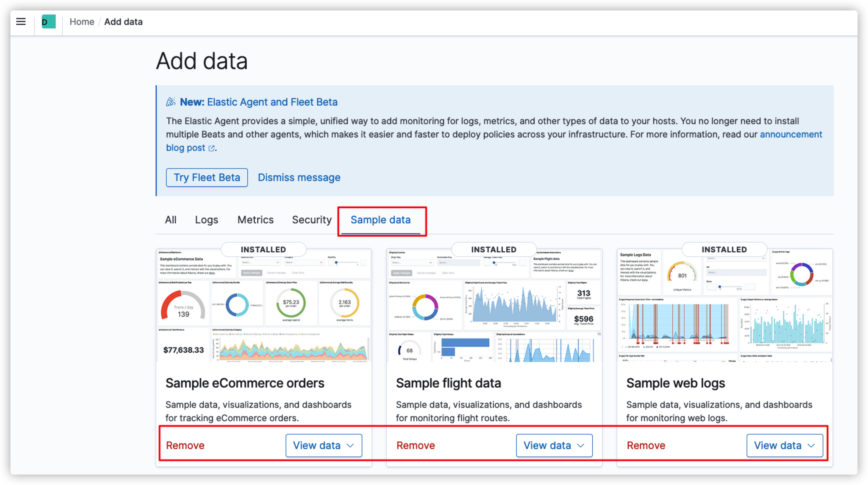Open the hamburger navigation menu
The height and width of the screenshot is (485, 868).
pyautogui.click(x=21, y=22)
